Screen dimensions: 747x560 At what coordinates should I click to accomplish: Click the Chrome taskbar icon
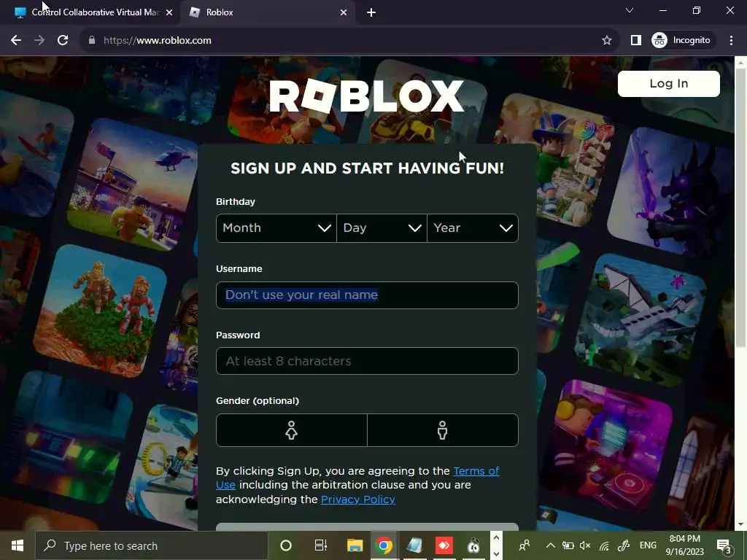click(x=384, y=545)
